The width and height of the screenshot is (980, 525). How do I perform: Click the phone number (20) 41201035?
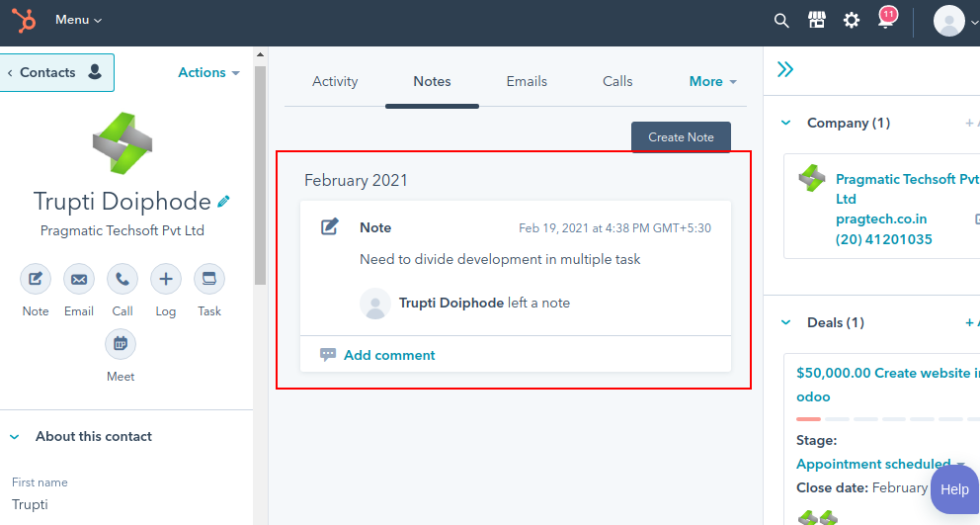(884, 239)
